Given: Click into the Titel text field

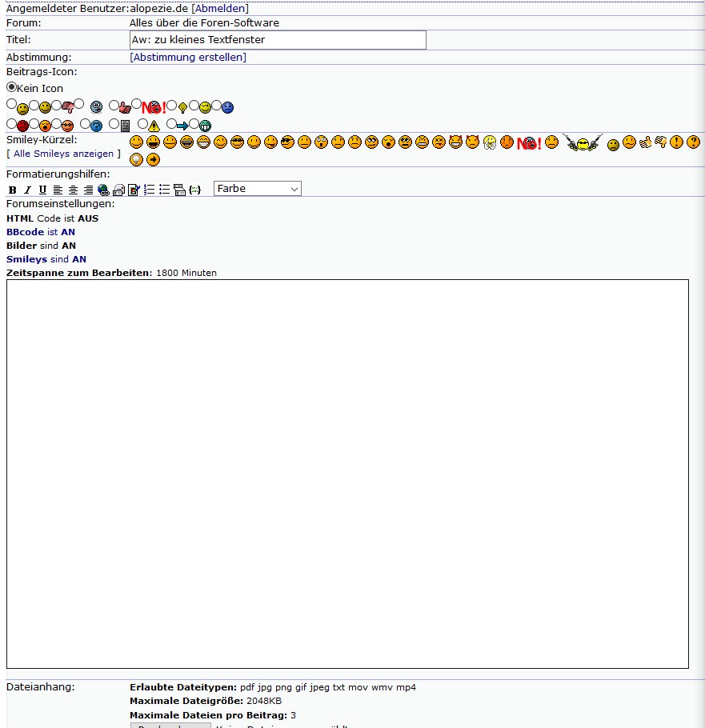Looking at the screenshot, I should [278, 40].
